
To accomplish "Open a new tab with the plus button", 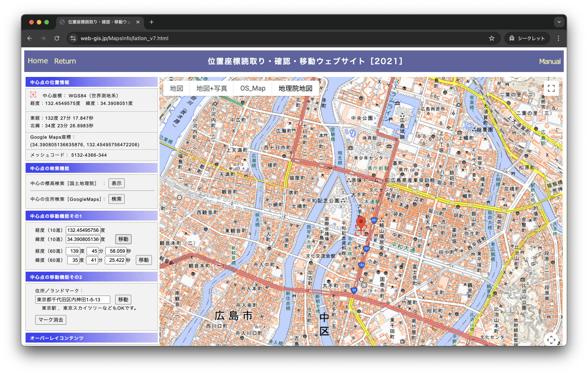I will (x=151, y=22).
